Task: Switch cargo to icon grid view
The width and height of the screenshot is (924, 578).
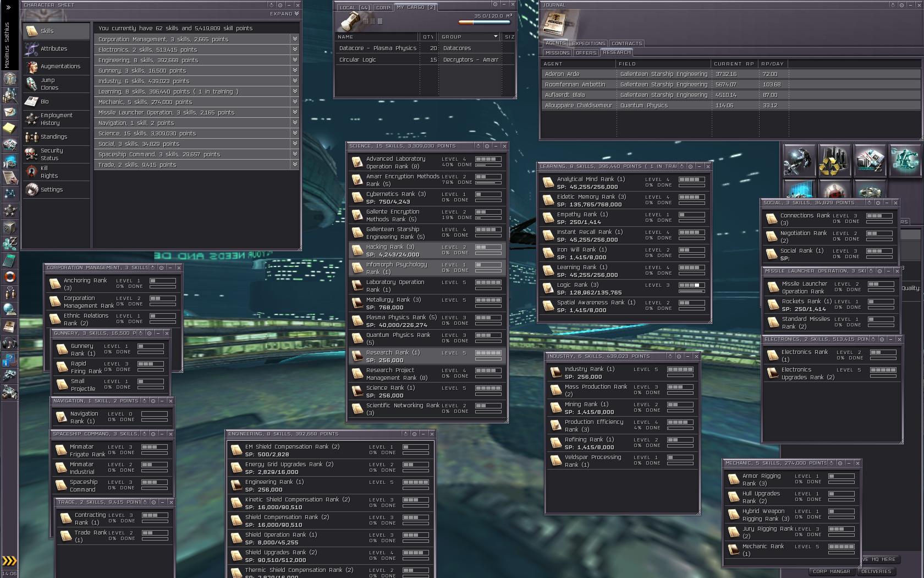Action: click(365, 21)
